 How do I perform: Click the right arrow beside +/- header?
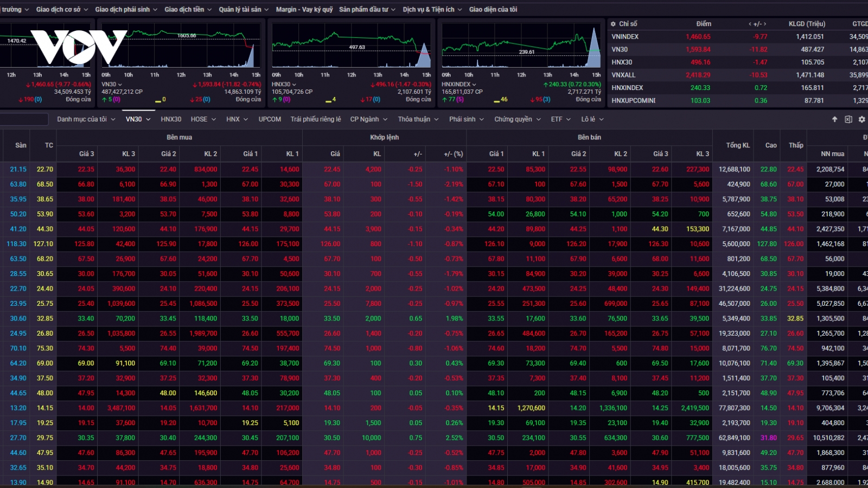tap(765, 24)
